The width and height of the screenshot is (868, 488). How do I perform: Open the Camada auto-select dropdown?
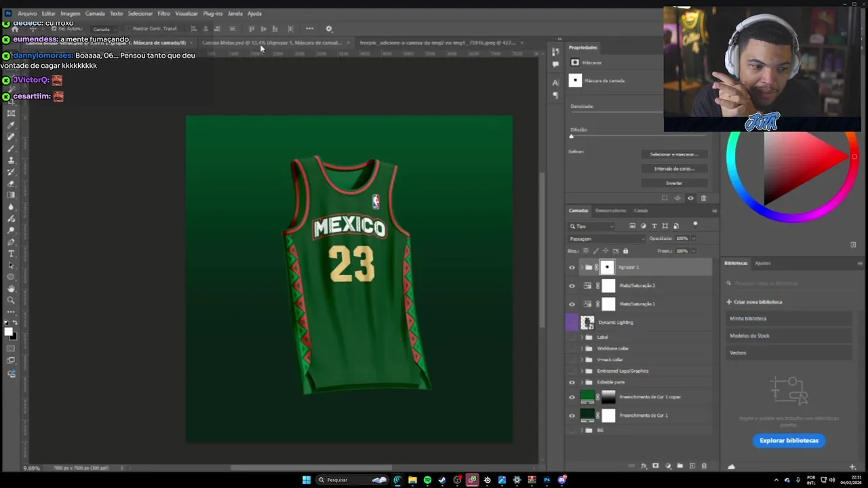coord(104,29)
